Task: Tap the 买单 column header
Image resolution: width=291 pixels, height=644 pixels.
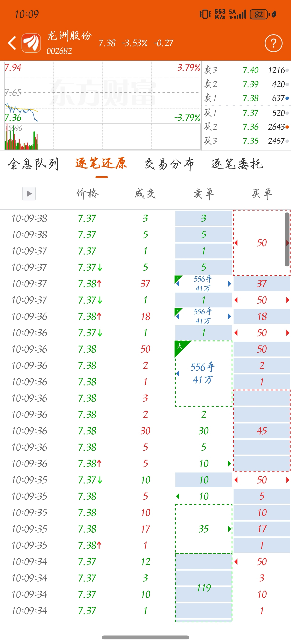Action: tap(262, 194)
